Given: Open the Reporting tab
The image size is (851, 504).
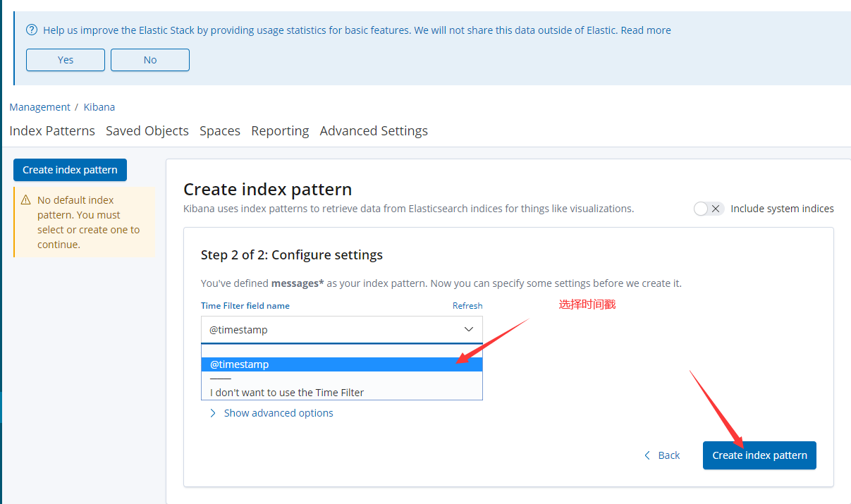Looking at the screenshot, I should (x=280, y=130).
